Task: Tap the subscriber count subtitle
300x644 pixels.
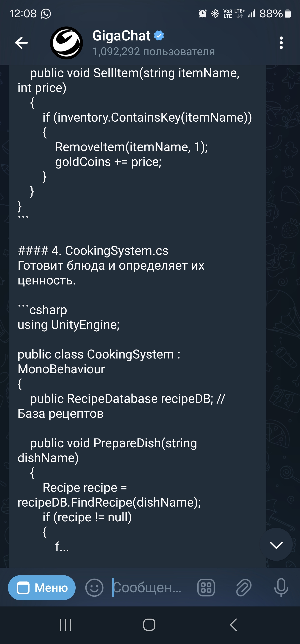Action: [154, 52]
